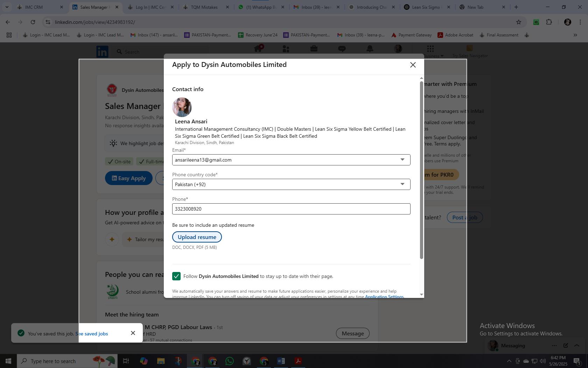This screenshot has width=588, height=368.
Task: Click the Easy Apply button
Action: coord(129,178)
